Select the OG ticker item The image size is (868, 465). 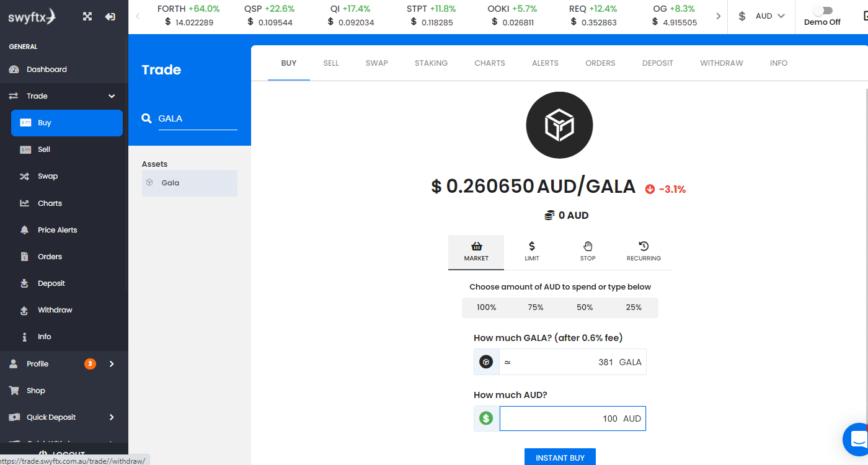(675, 15)
